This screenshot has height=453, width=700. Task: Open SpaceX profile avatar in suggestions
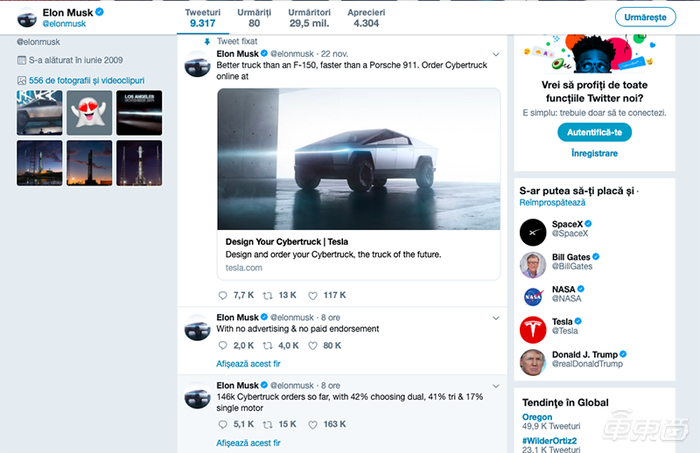point(533,232)
